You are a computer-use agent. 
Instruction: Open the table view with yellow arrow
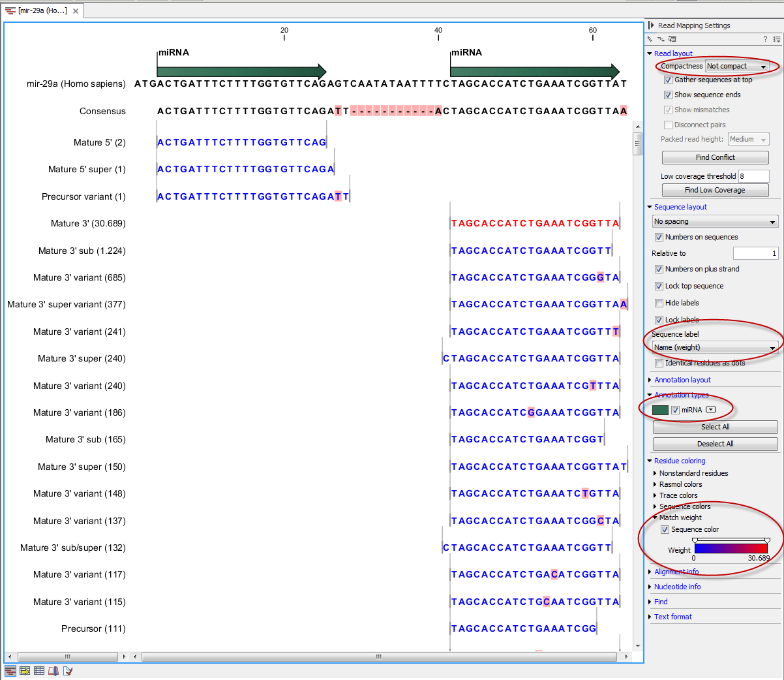point(25,670)
